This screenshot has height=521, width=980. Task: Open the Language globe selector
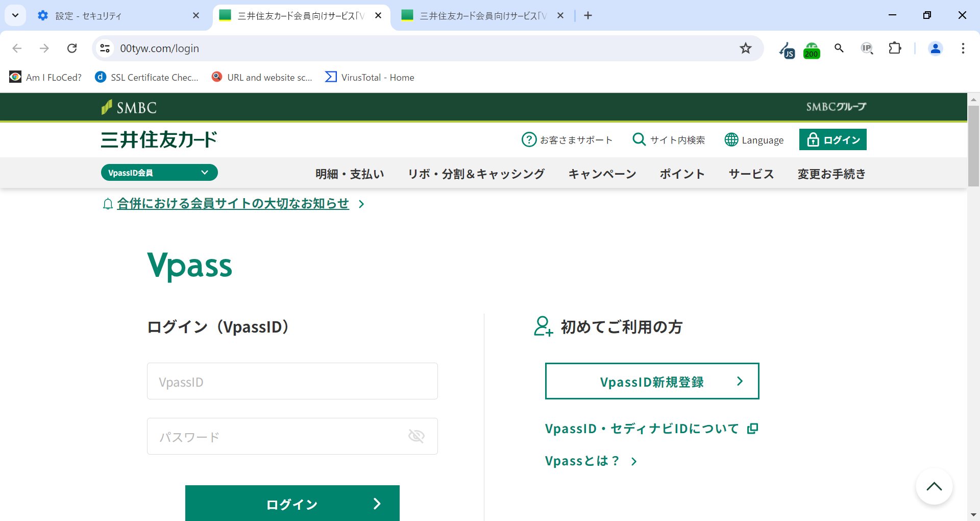click(754, 139)
